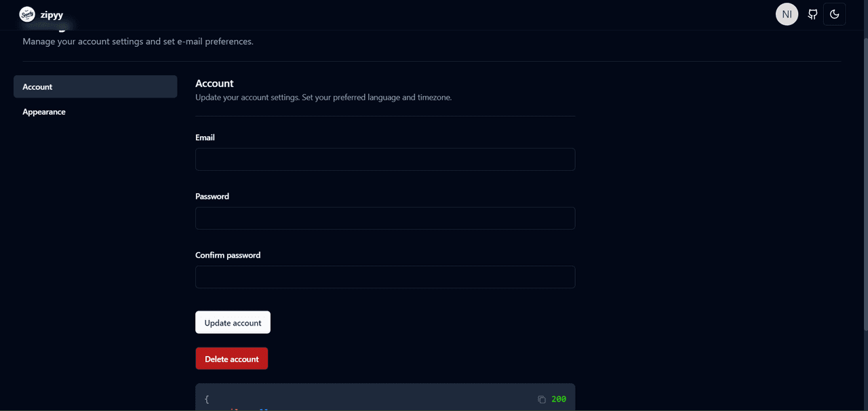Image resolution: width=868 pixels, height=411 pixels.
Task: Click the 'Manage your account settings' description
Action: [x=138, y=42]
